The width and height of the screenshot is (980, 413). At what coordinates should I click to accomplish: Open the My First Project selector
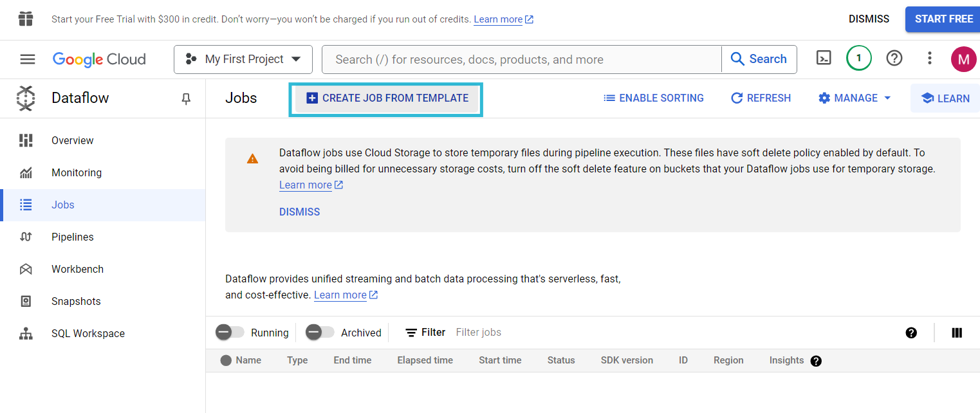tap(243, 59)
